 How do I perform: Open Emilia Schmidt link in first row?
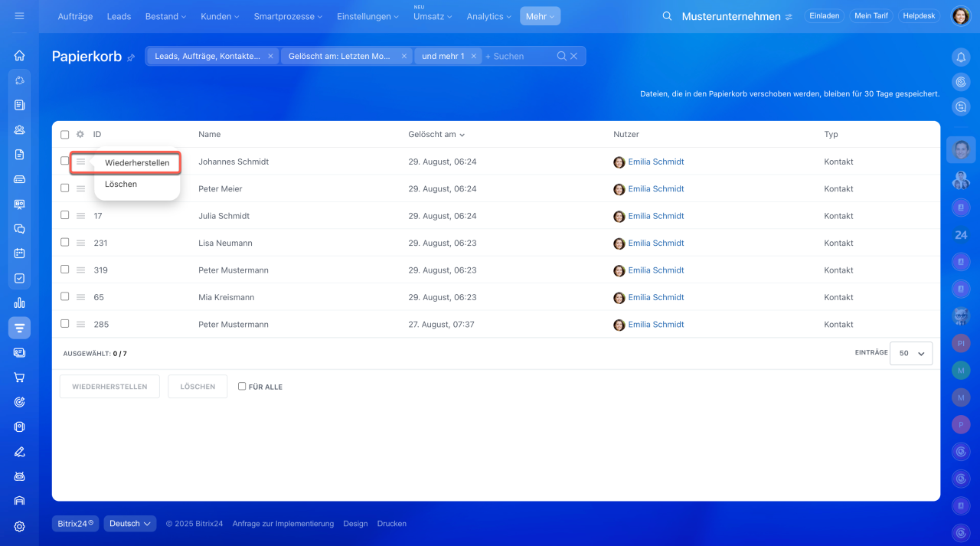tap(655, 162)
